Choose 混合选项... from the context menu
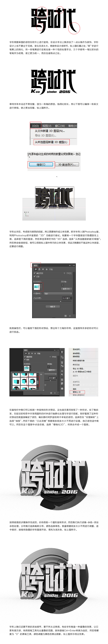This screenshot has width=108, height=644. pos(77,349)
